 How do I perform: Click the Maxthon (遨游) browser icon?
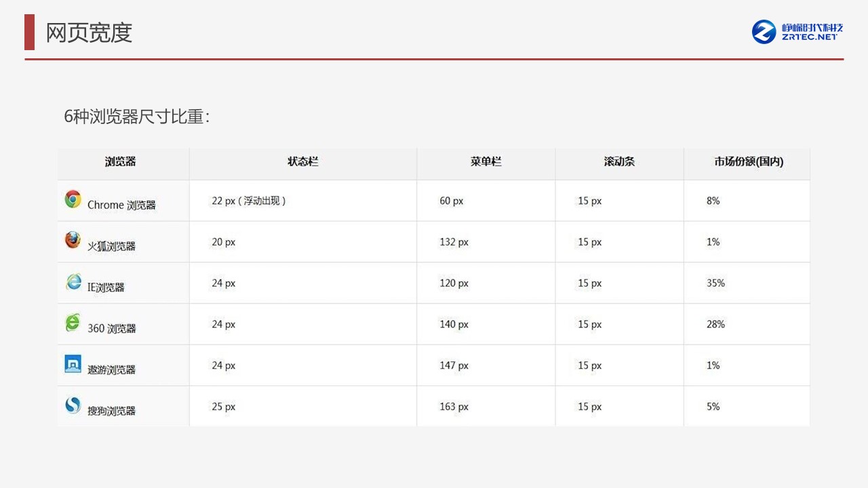point(73,364)
